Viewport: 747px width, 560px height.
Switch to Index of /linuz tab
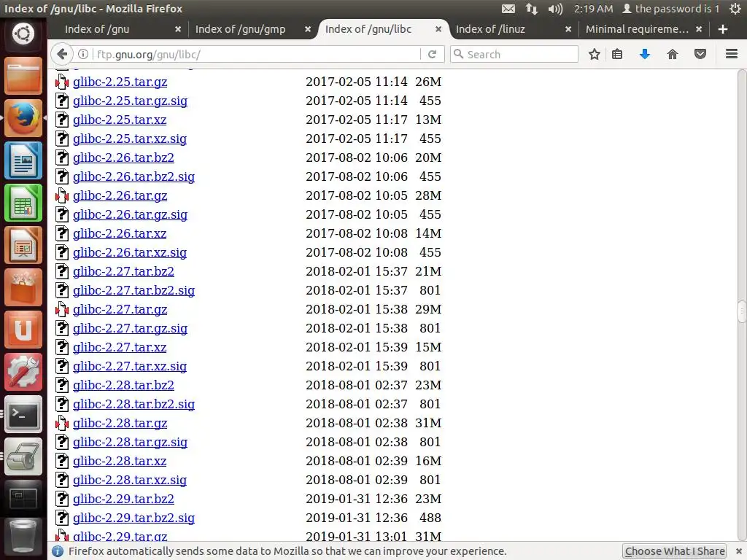click(491, 29)
